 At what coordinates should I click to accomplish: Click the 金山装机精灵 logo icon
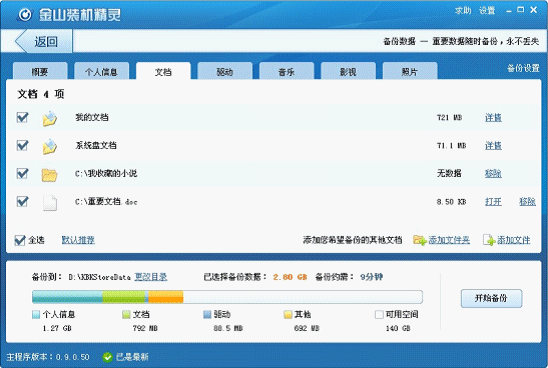[x=25, y=15]
